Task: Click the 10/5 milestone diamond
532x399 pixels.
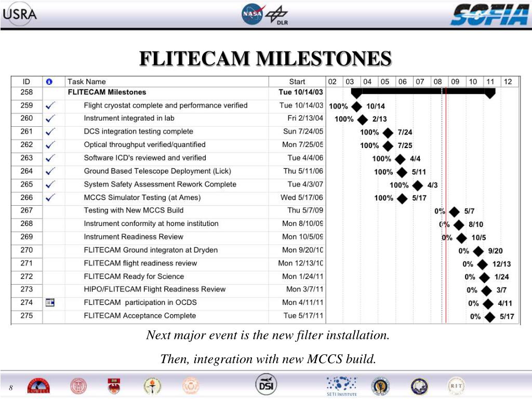Action: point(461,238)
